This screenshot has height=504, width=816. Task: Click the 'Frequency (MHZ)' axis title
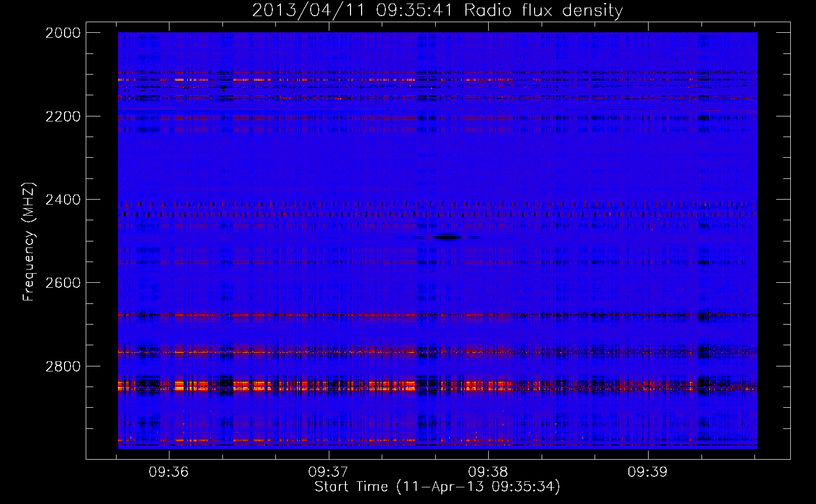pyautogui.click(x=29, y=242)
